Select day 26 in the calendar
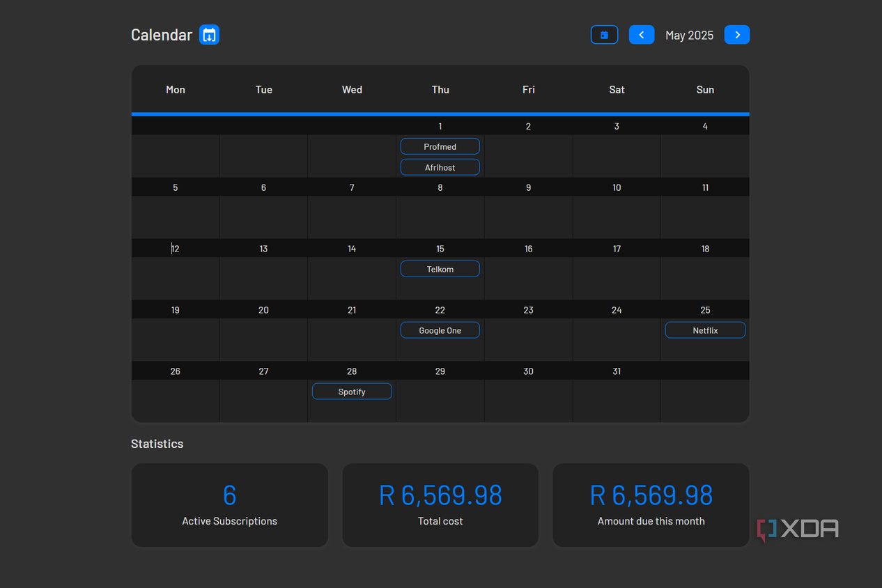 (x=175, y=371)
